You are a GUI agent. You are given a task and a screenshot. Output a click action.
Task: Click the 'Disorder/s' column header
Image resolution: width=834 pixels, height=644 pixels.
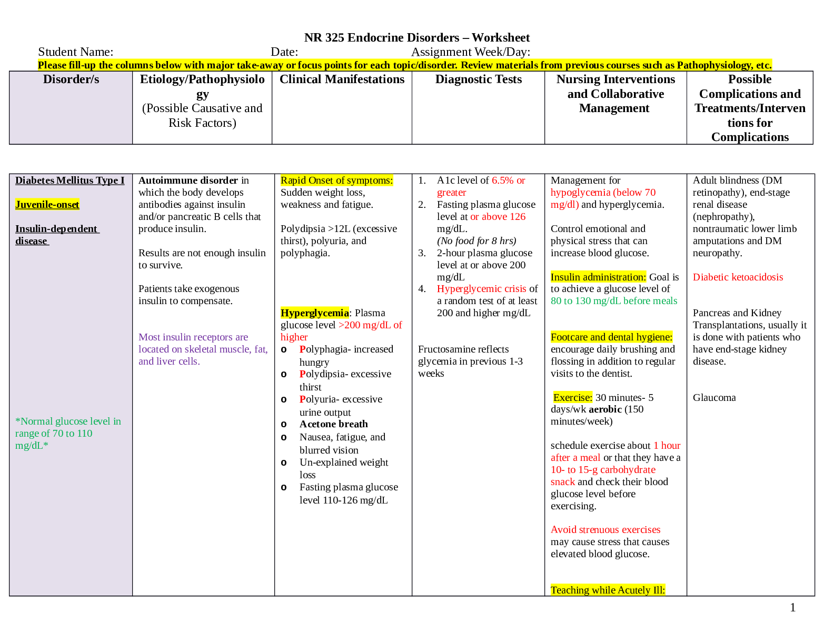(71, 79)
